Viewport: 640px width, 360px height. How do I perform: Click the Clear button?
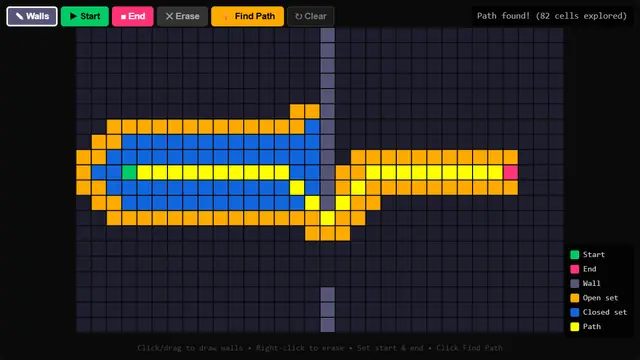[311, 16]
